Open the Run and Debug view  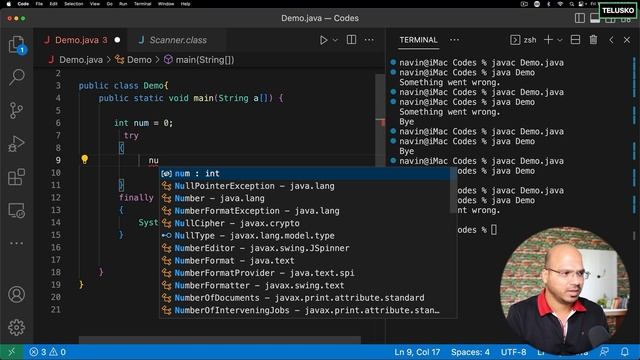[16, 144]
